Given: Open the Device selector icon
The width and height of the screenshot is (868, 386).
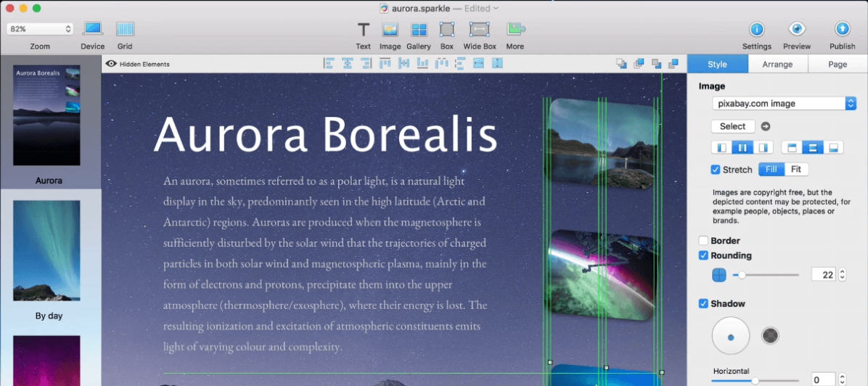Looking at the screenshot, I should pos(92,29).
